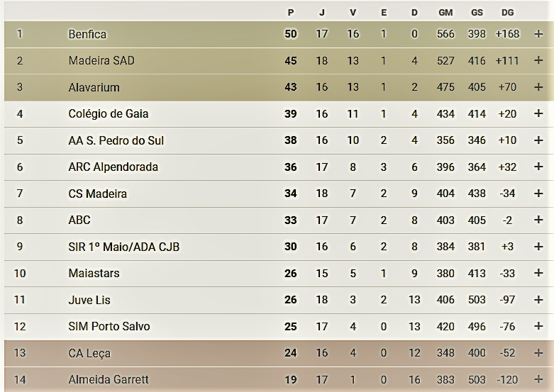Expand Almeida Garrett row details
This screenshot has width=554, height=392.
(538, 380)
